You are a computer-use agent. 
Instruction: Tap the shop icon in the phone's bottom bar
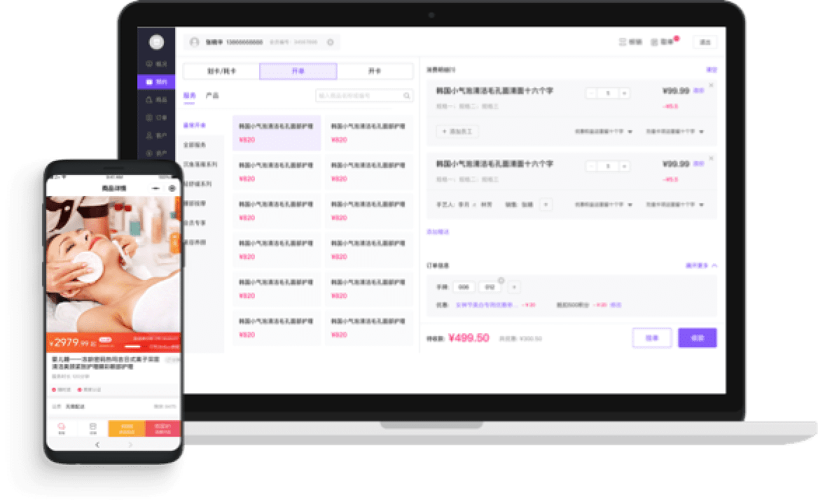click(92, 426)
